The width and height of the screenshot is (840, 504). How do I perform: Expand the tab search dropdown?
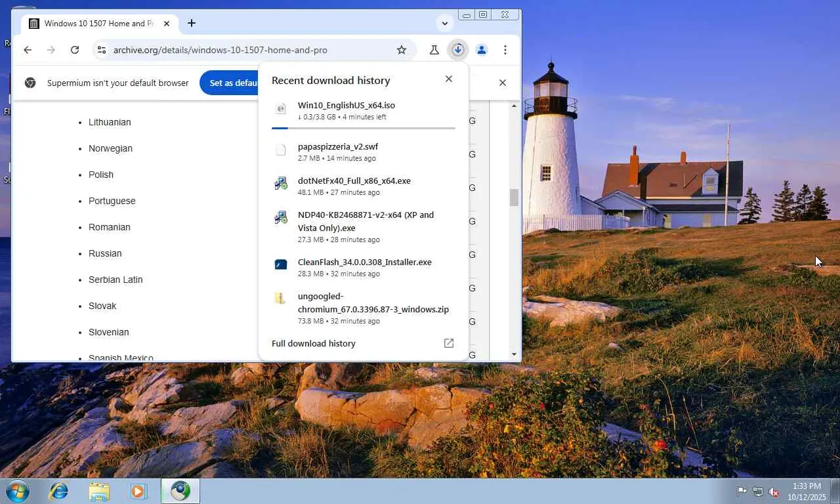click(445, 24)
